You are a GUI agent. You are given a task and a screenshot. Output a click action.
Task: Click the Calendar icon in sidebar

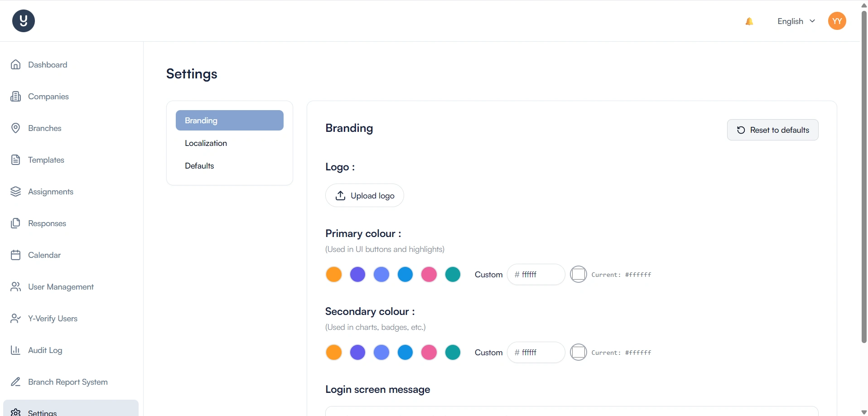pyautogui.click(x=16, y=255)
